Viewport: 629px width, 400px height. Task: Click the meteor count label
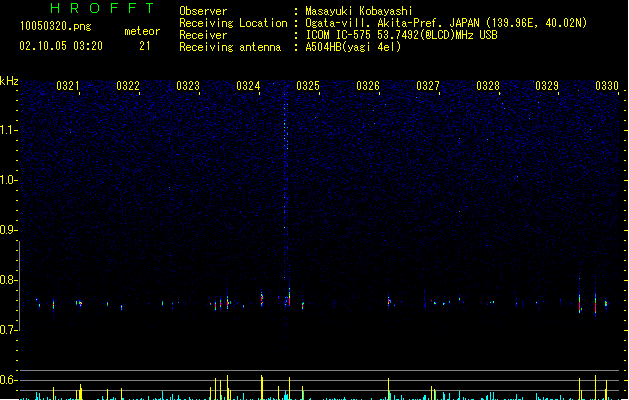point(142,31)
